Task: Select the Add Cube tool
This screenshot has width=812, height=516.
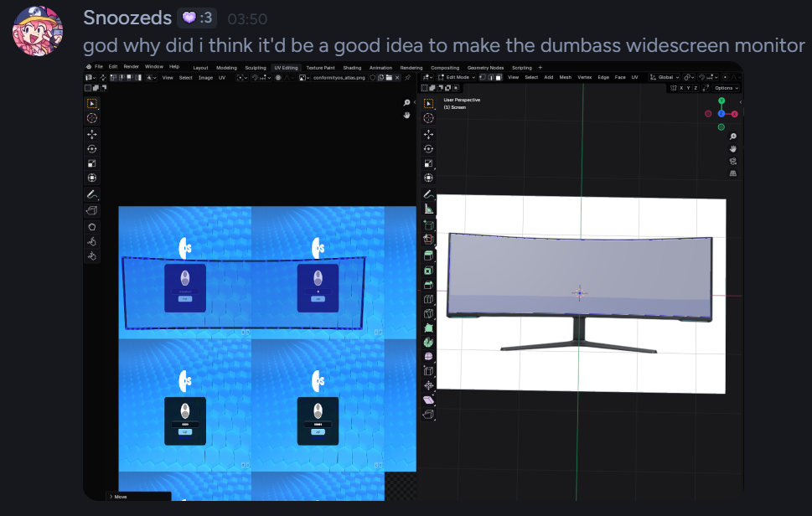Action: tap(428, 224)
